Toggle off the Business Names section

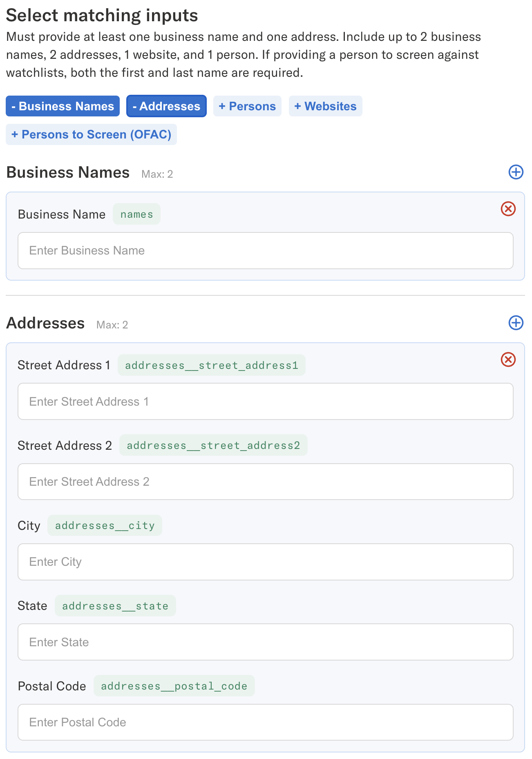pyautogui.click(x=63, y=106)
